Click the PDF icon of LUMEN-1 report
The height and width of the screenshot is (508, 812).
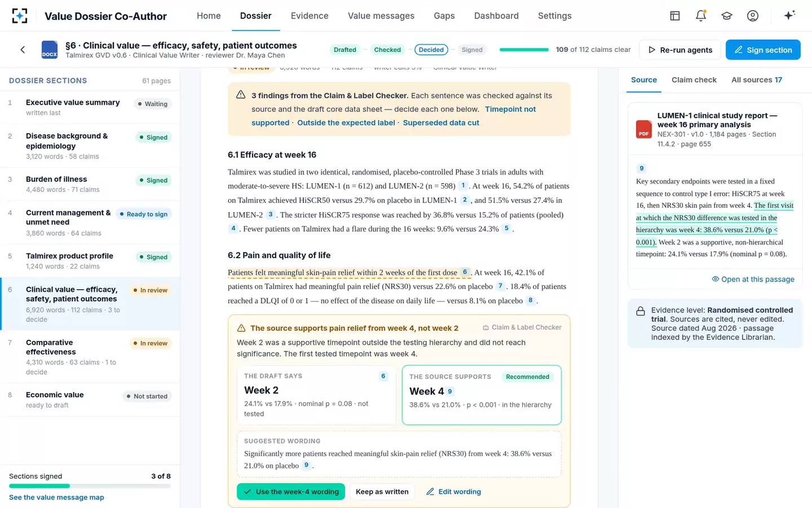[x=644, y=129]
